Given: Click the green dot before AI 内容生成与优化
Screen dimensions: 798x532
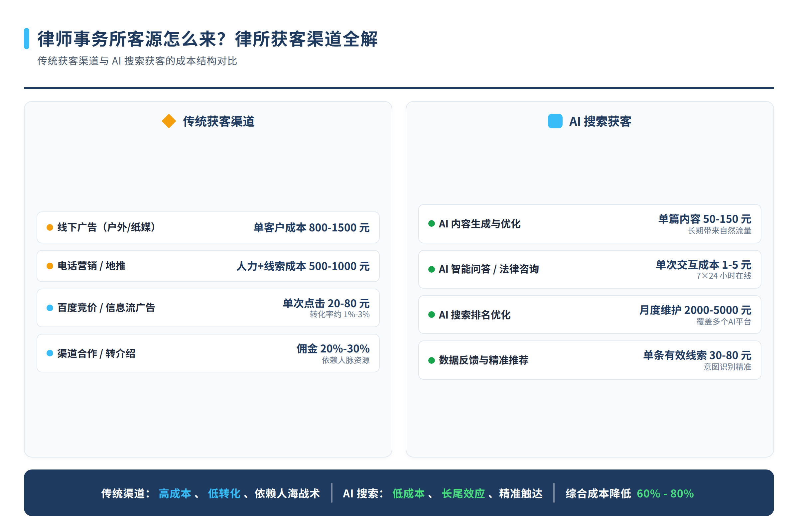Looking at the screenshot, I should click(432, 223).
